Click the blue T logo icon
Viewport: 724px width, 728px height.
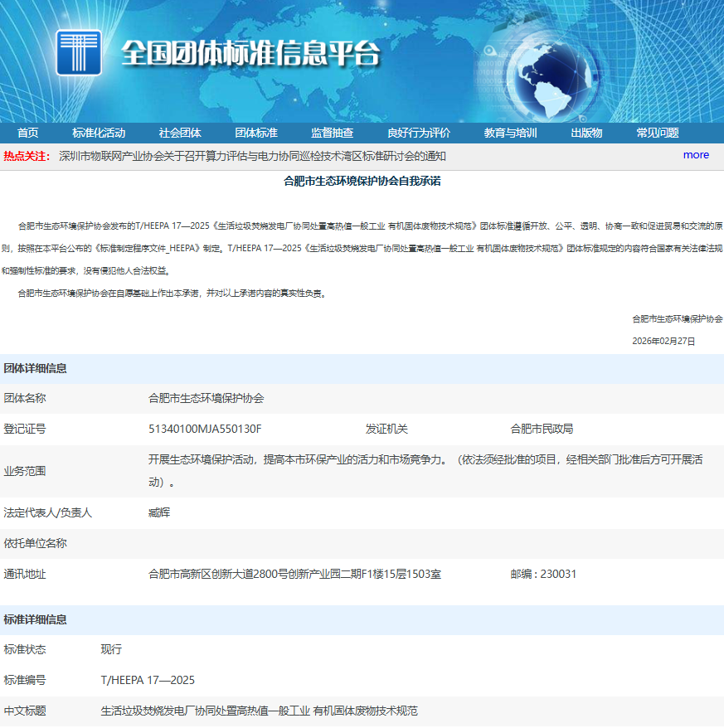[79, 52]
